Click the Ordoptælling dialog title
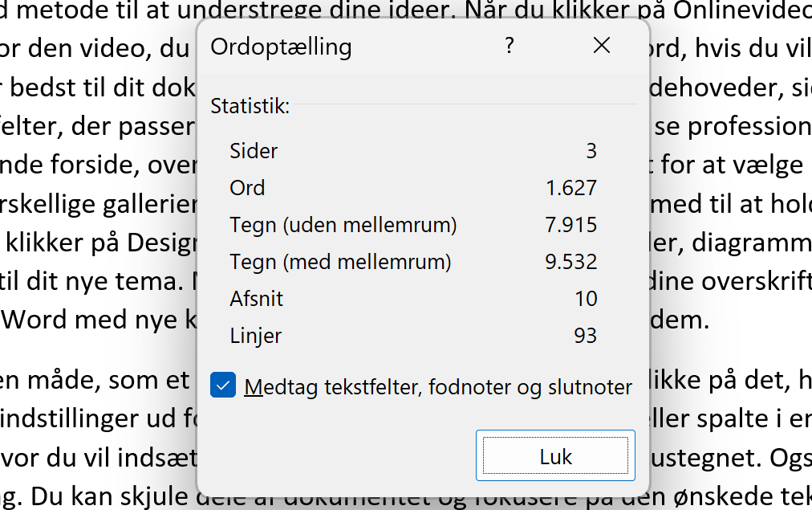This screenshot has width=812, height=510. tap(282, 47)
